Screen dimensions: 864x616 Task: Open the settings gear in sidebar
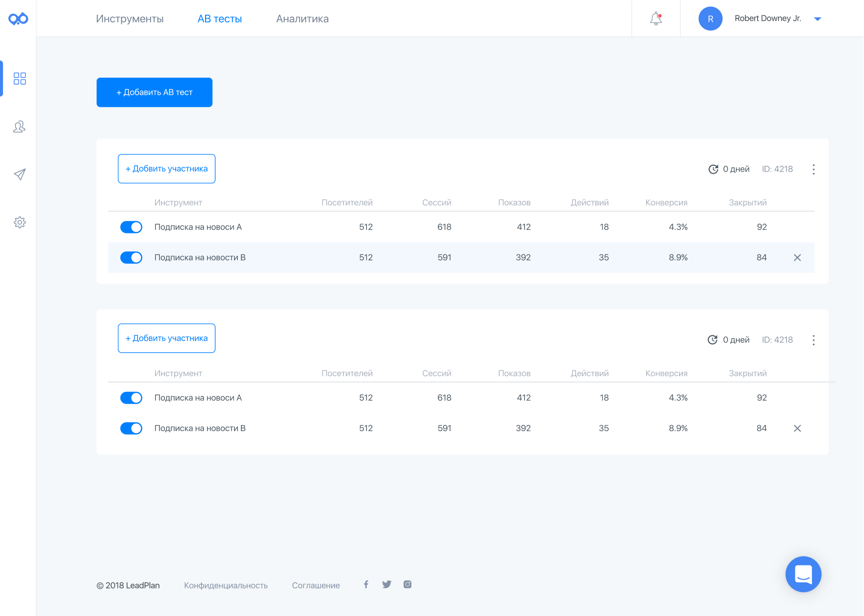(x=20, y=222)
